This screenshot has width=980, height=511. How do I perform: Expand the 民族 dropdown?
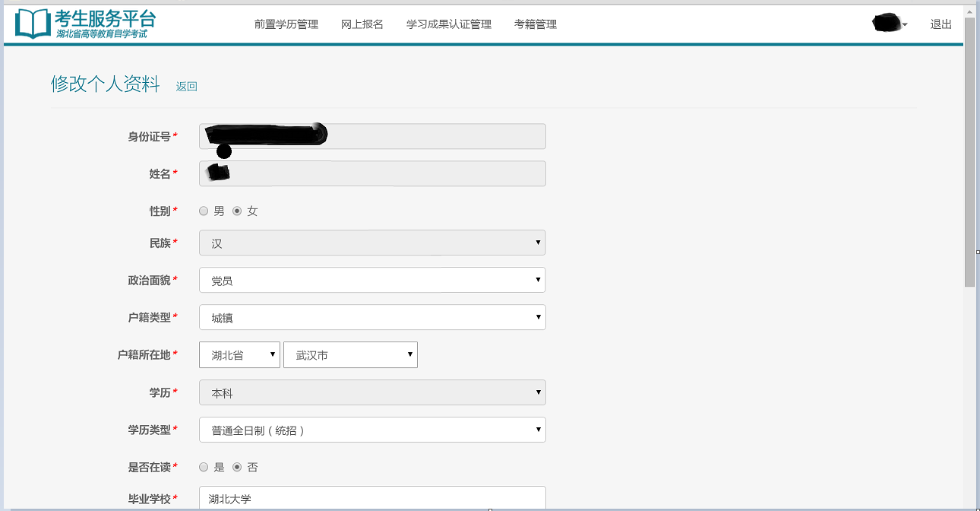pos(372,243)
